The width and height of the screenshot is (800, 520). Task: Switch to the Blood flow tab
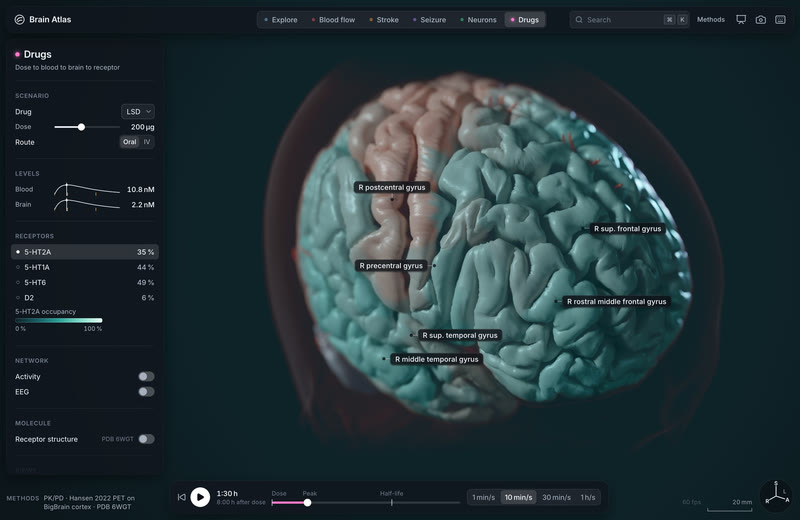333,19
